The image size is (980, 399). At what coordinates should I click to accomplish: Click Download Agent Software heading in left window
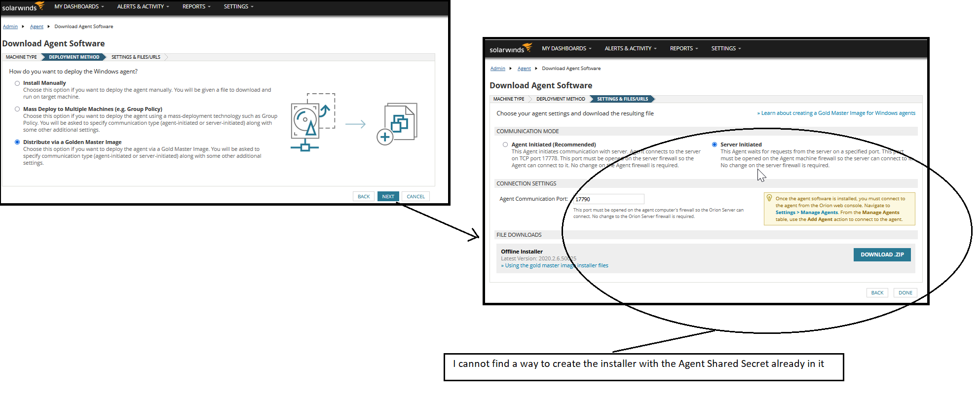click(53, 43)
